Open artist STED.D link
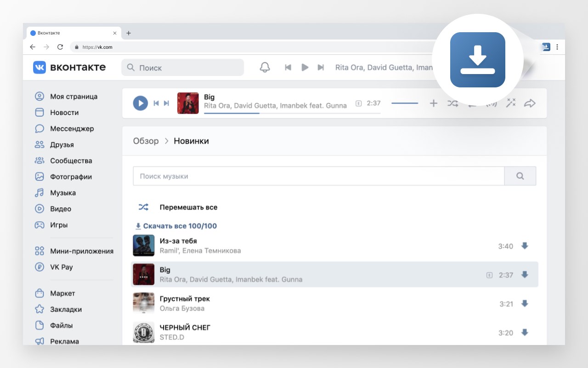The image size is (588, 368). (172, 338)
